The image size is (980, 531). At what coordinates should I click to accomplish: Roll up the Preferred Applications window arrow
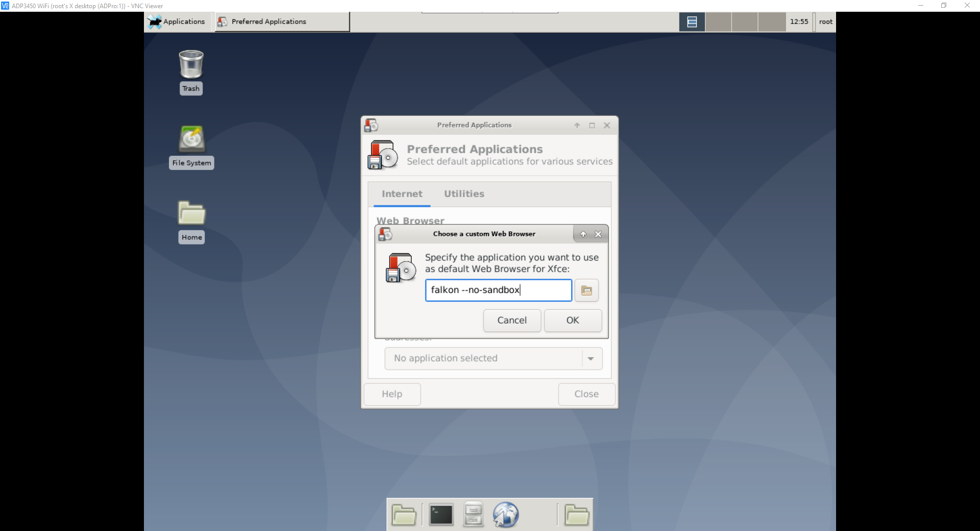tap(577, 125)
